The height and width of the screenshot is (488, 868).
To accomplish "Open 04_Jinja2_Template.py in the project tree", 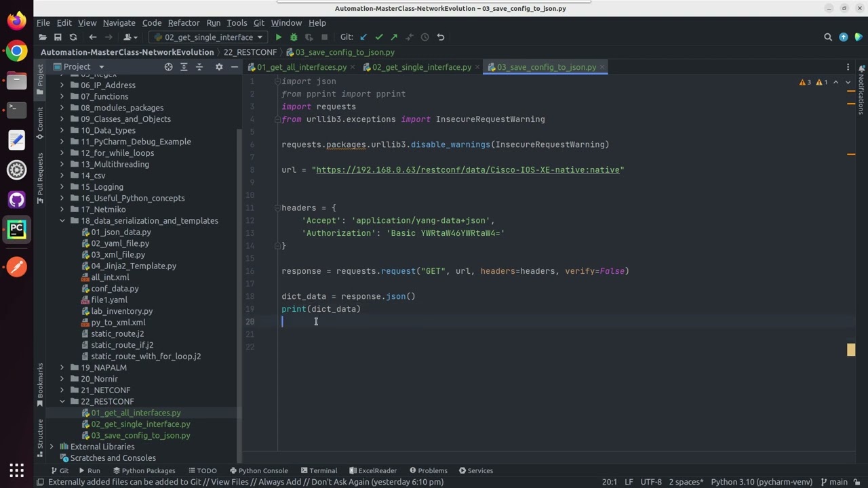I will click(134, 266).
